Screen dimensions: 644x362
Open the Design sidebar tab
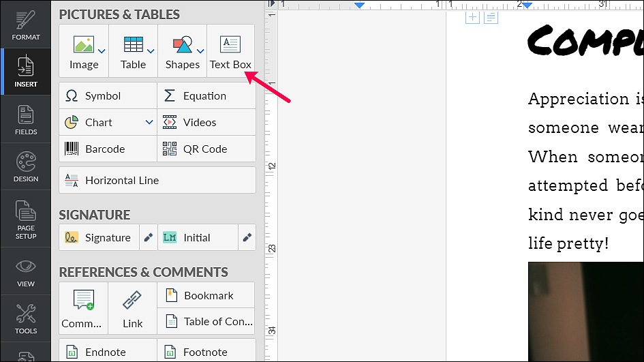[x=26, y=166]
